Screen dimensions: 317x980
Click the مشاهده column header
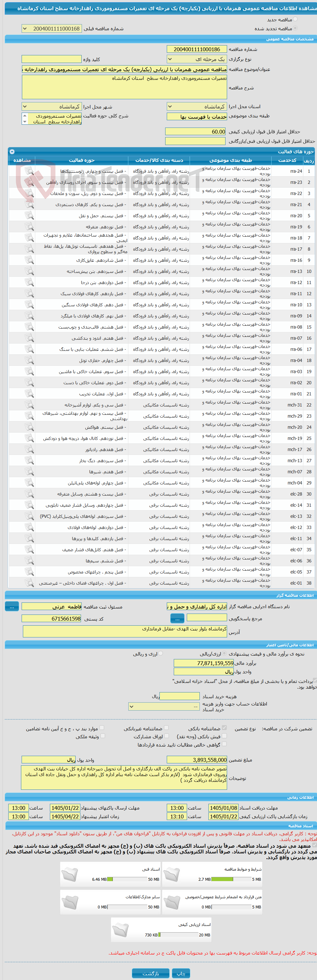coord(22,160)
